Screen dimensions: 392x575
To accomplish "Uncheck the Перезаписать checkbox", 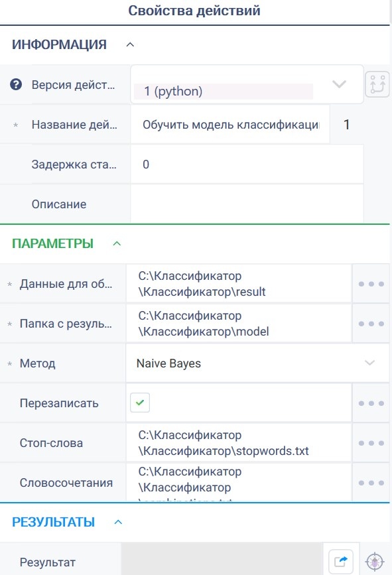I will coord(140,403).
